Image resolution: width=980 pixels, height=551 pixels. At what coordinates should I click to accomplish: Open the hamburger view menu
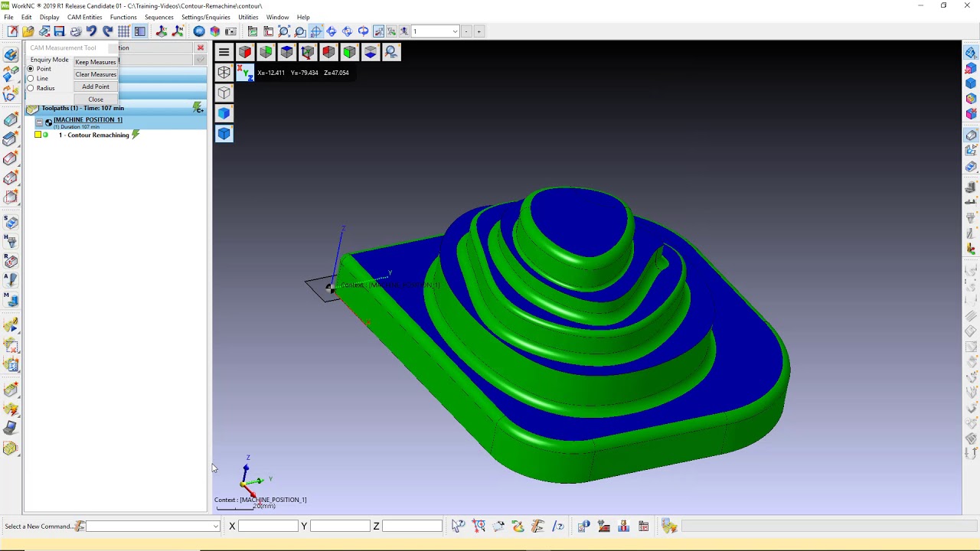tap(224, 52)
